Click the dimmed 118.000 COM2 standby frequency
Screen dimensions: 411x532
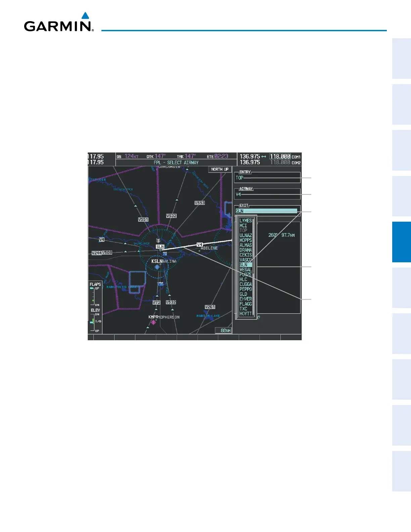280,162
